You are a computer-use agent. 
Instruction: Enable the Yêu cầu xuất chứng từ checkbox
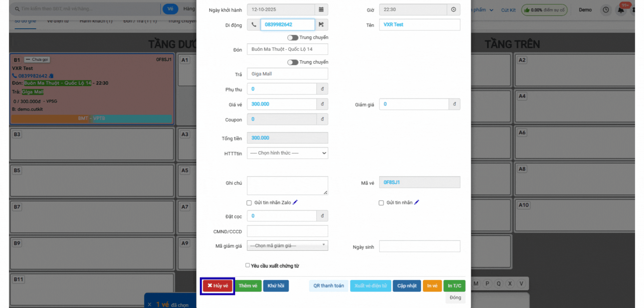248,265
